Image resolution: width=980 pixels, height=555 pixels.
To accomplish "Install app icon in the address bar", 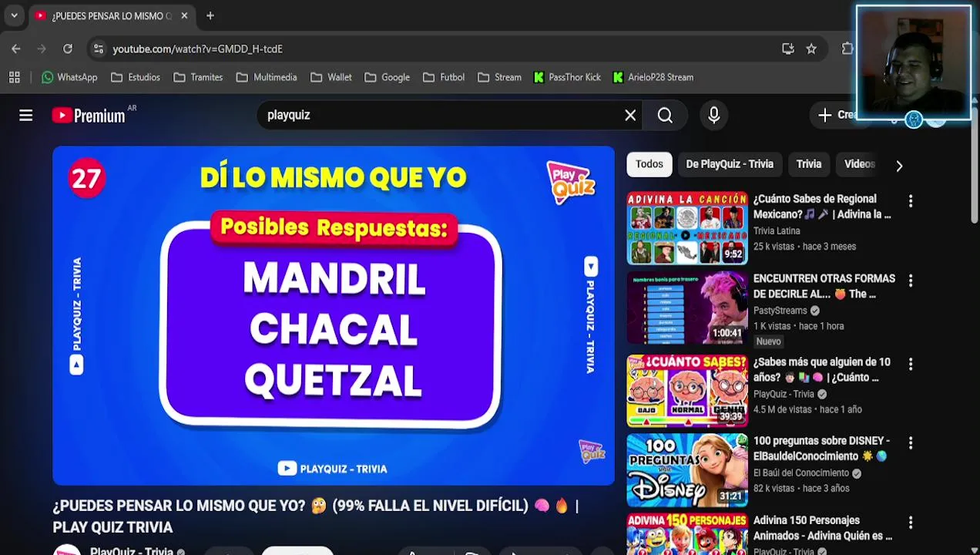I will pos(787,49).
